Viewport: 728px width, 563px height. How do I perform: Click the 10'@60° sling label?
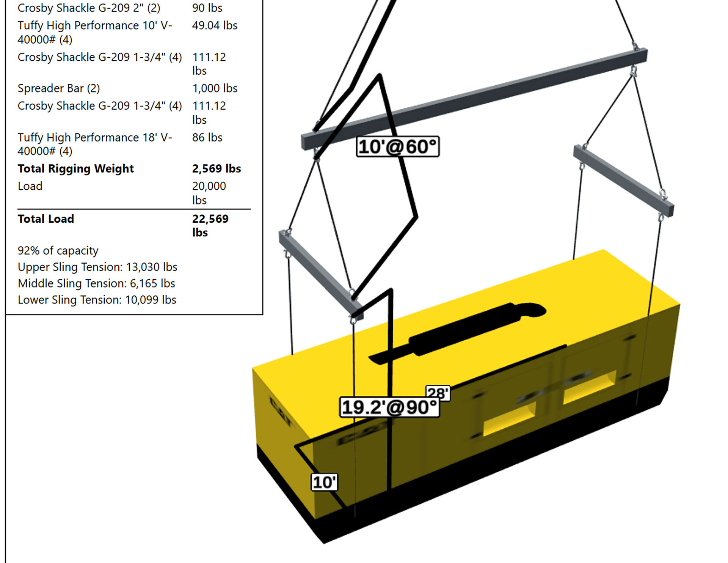398,146
